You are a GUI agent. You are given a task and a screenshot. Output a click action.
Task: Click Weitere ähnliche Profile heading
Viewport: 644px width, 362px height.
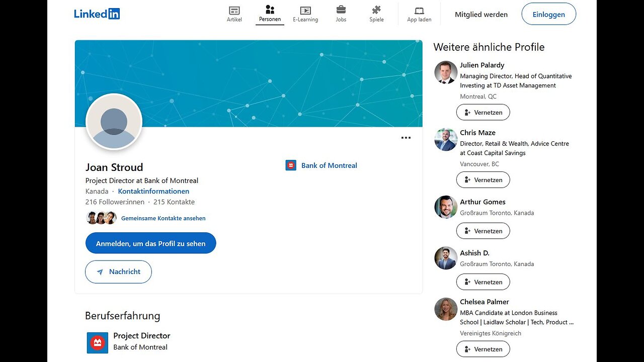click(489, 47)
